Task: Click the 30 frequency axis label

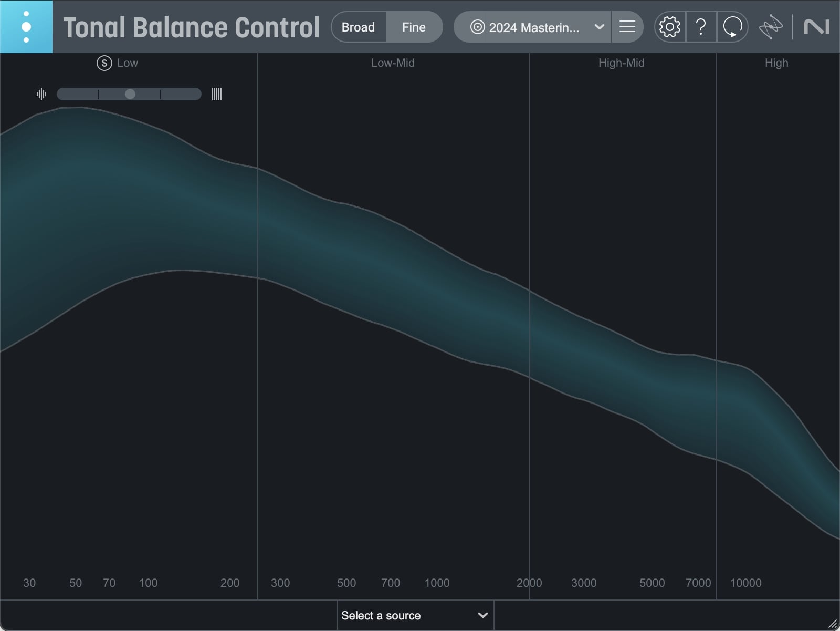Action: pos(29,583)
